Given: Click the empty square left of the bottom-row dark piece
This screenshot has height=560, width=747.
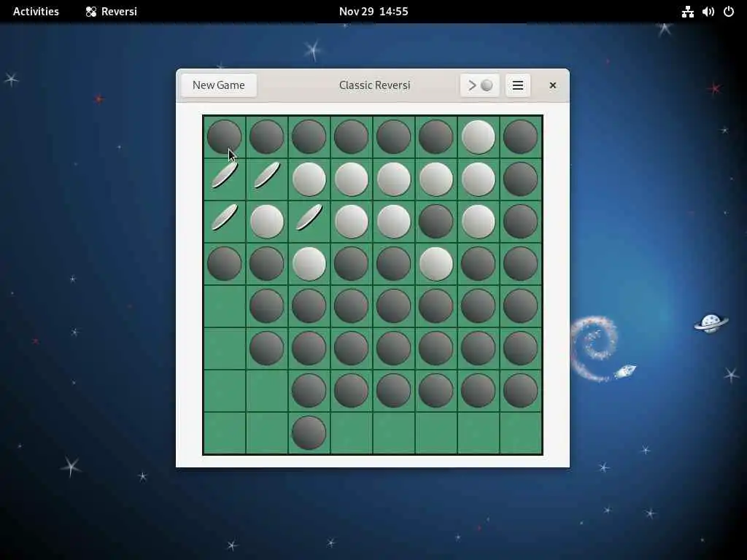Looking at the screenshot, I should point(267,433).
